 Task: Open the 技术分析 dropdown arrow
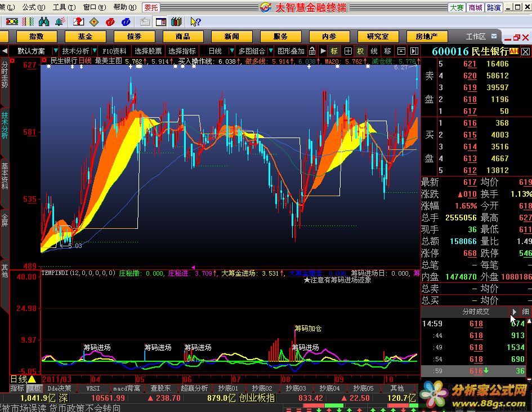point(95,51)
